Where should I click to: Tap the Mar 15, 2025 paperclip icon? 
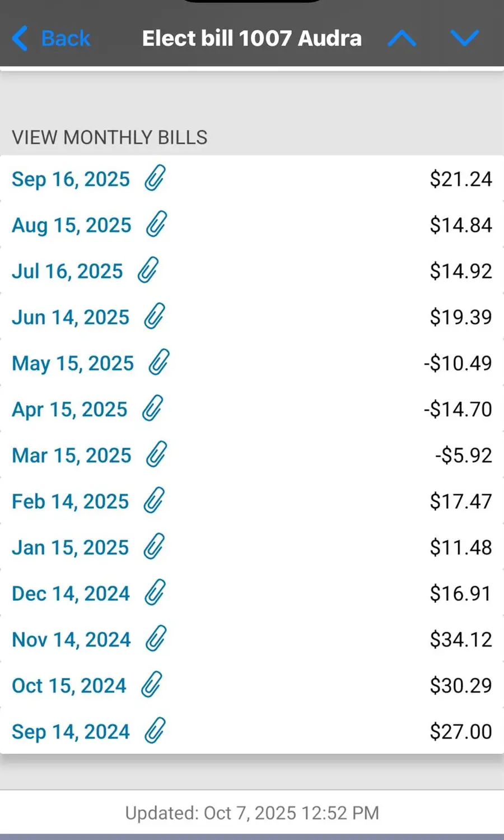pyautogui.click(x=157, y=454)
